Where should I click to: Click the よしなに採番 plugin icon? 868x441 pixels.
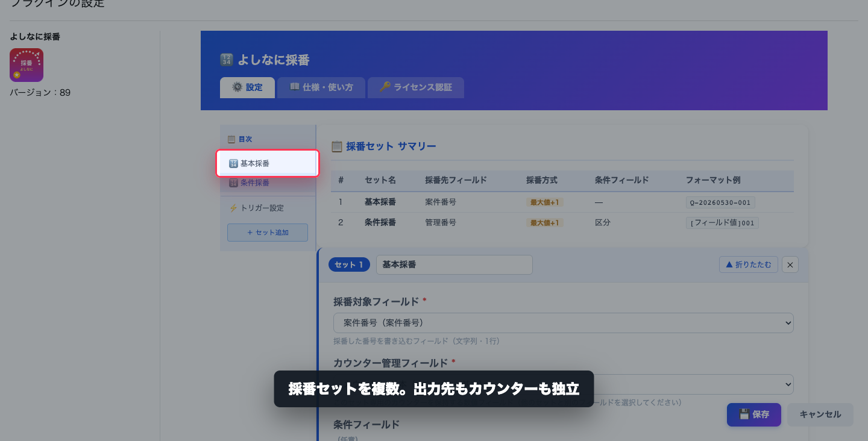[27, 65]
